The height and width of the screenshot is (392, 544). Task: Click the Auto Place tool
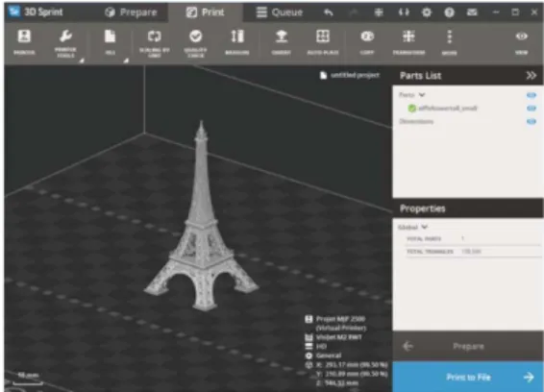tap(323, 42)
